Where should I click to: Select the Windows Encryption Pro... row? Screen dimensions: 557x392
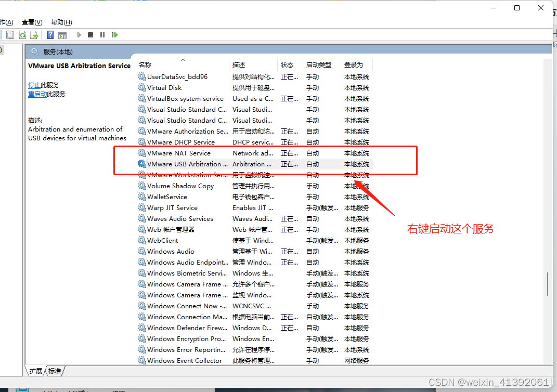254,339
